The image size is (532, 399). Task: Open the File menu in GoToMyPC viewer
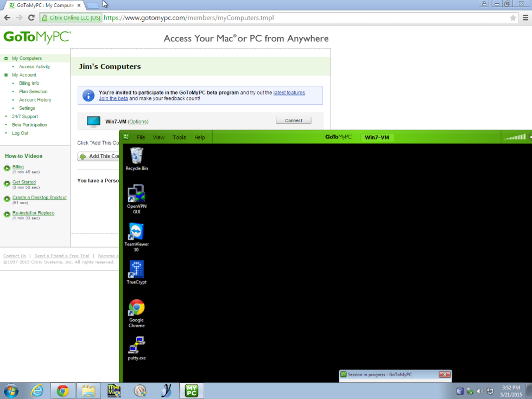click(x=141, y=137)
